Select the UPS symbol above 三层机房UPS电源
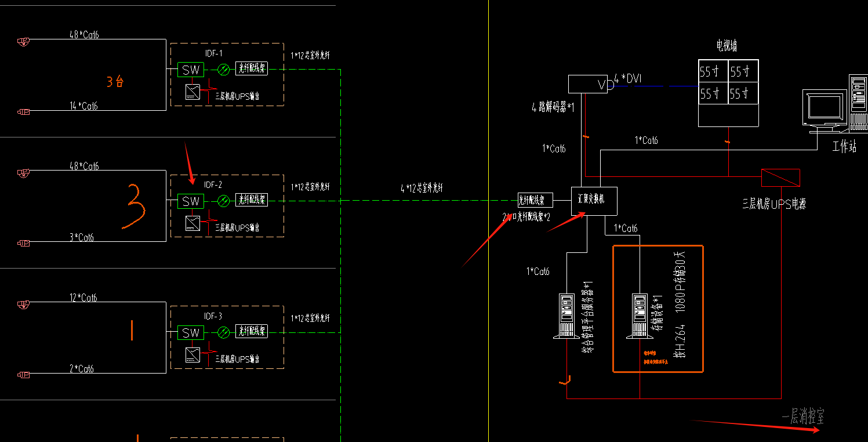This screenshot has height=442, width=868. coord(780,177)
